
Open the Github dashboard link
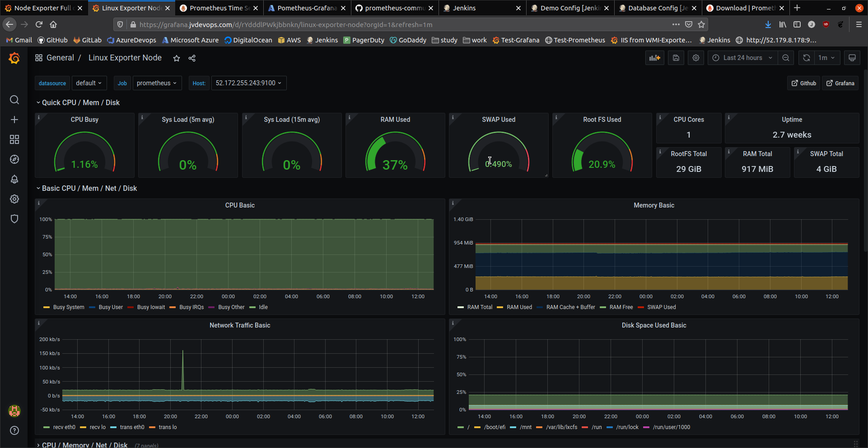click(x=803, y=83)
